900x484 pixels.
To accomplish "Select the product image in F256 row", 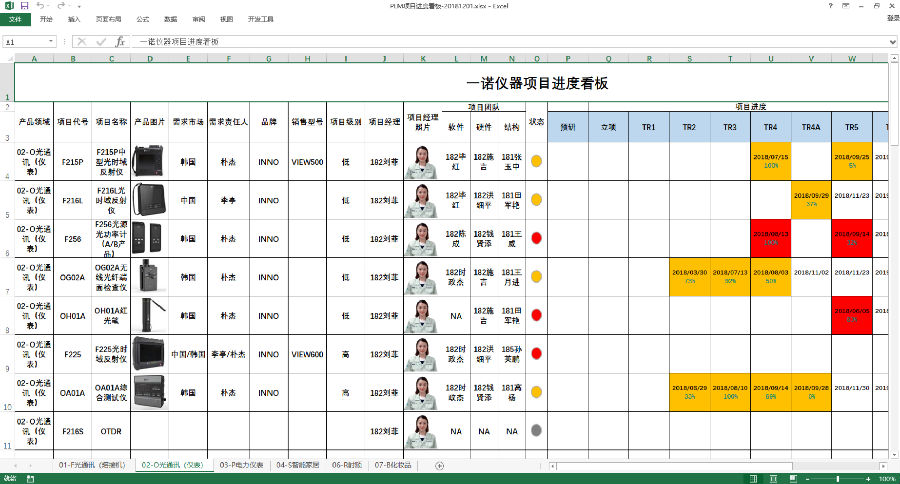I will [150, 237].
